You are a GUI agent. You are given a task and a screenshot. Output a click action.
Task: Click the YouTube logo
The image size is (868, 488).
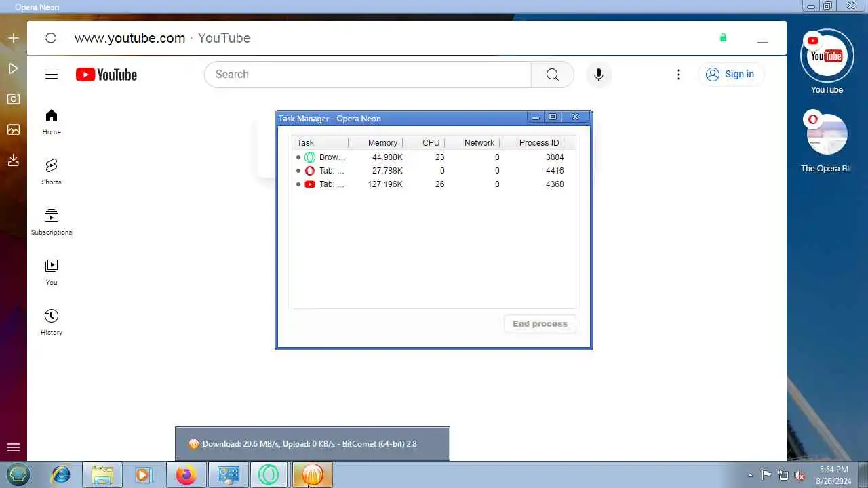point(106,75)
